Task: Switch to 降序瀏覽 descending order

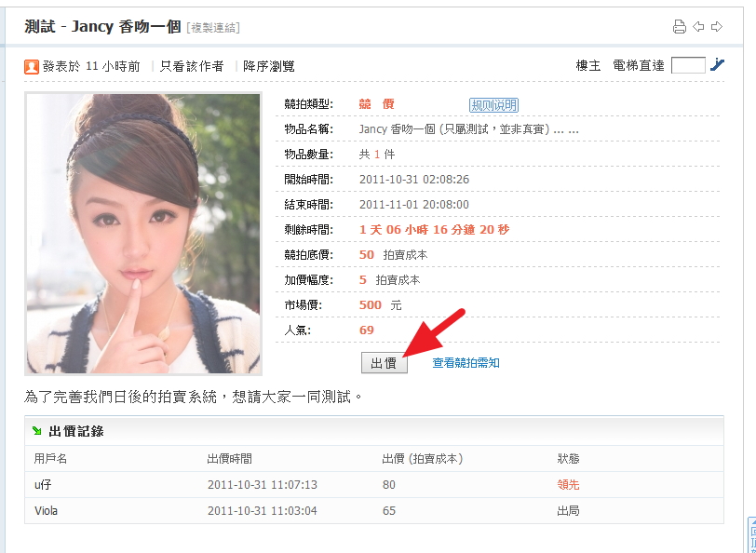Action: (x=269, y=66)
